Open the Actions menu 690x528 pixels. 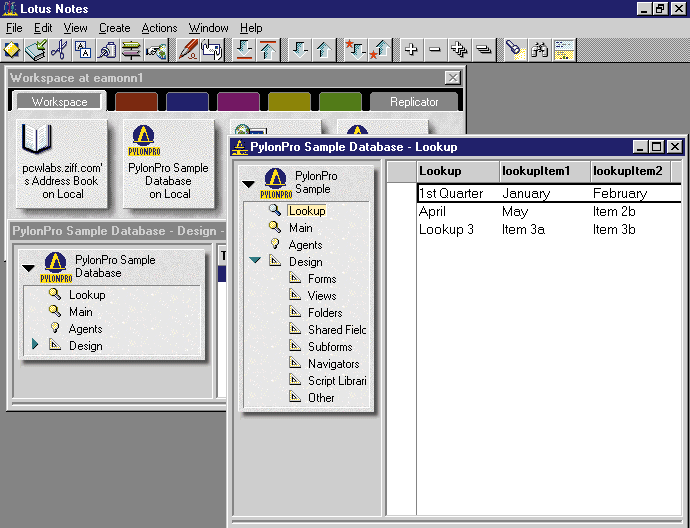(x=159, y=28)
